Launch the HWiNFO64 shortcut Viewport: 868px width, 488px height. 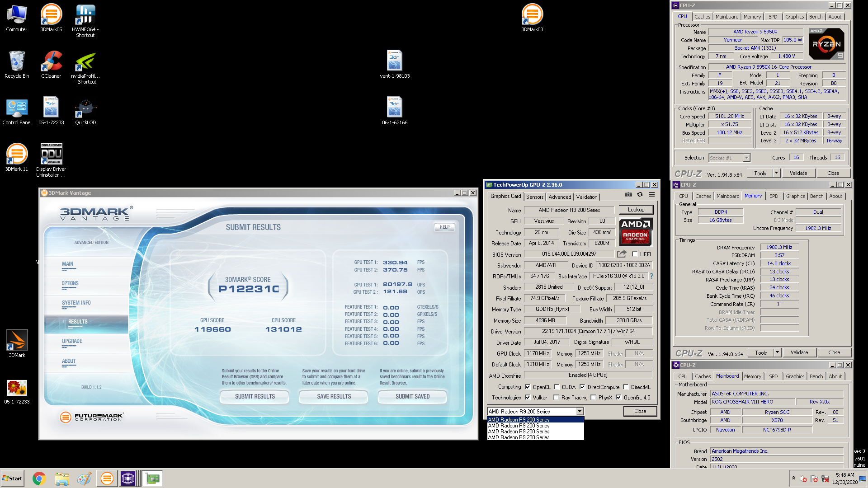85,21
